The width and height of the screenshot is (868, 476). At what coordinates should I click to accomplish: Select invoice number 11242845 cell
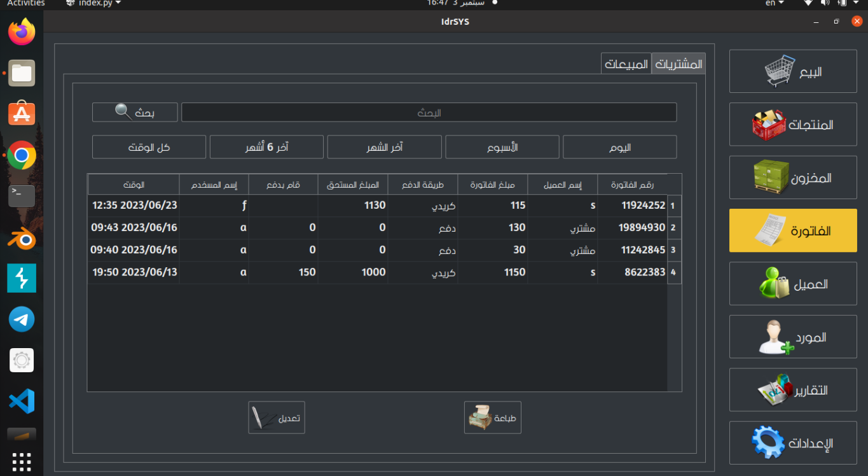point(633,250)
